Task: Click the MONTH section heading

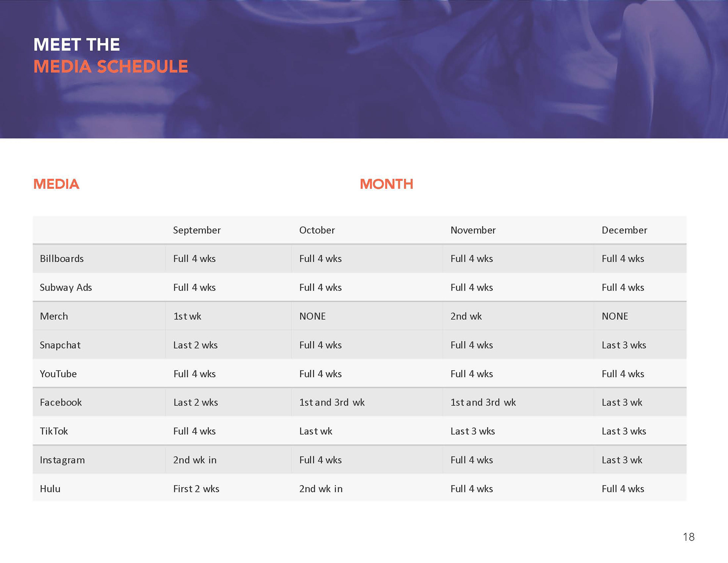Action: pos(386,184)
